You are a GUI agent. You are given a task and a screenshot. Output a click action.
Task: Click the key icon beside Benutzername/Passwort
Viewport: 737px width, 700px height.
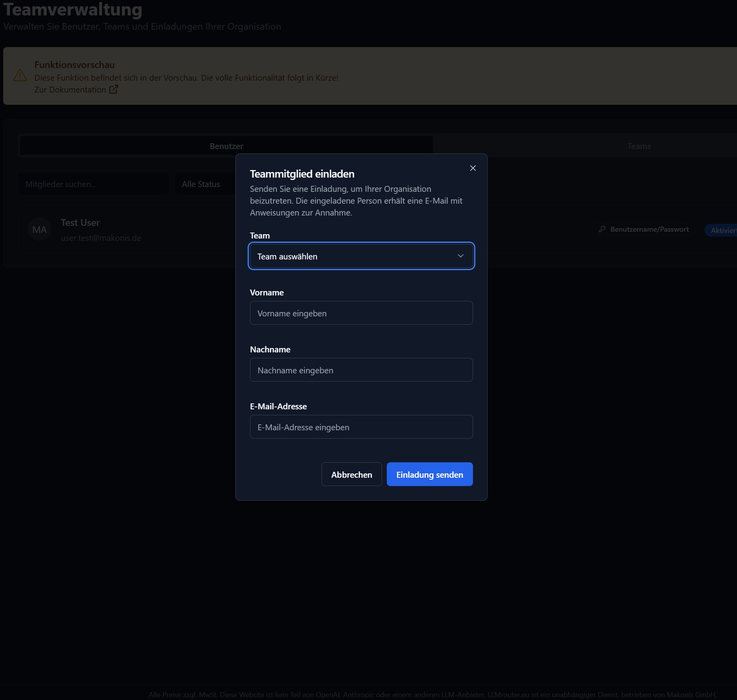coord(602,229)
